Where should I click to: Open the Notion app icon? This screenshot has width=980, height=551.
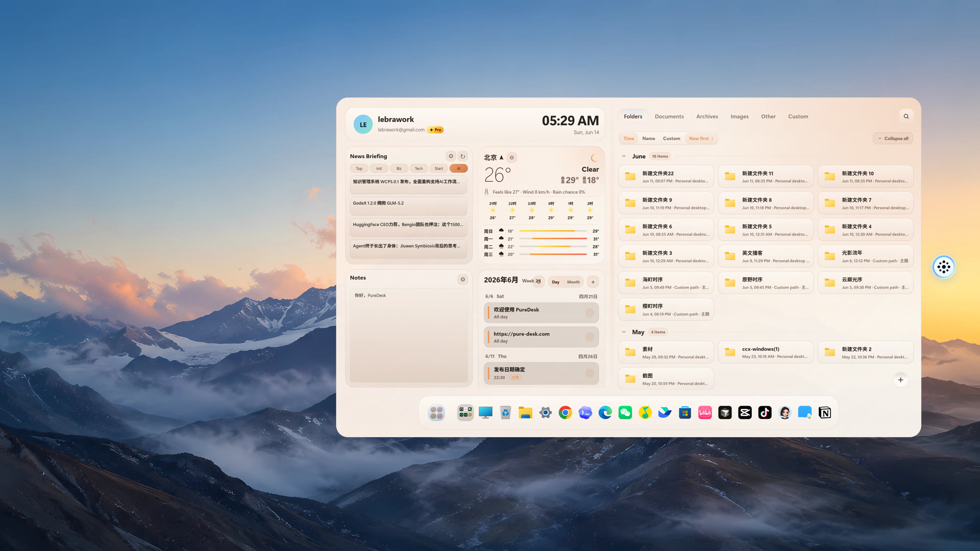pos(825,413)
